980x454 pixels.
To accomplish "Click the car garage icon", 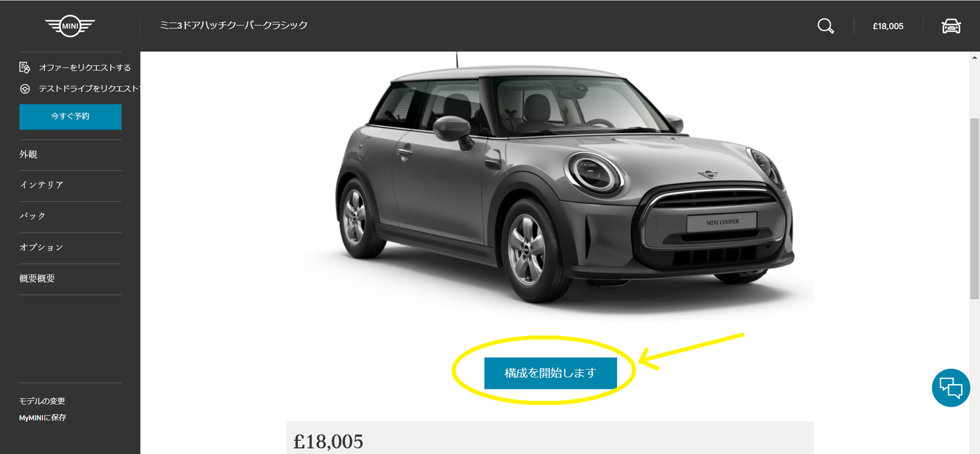I will coord(951,26).
